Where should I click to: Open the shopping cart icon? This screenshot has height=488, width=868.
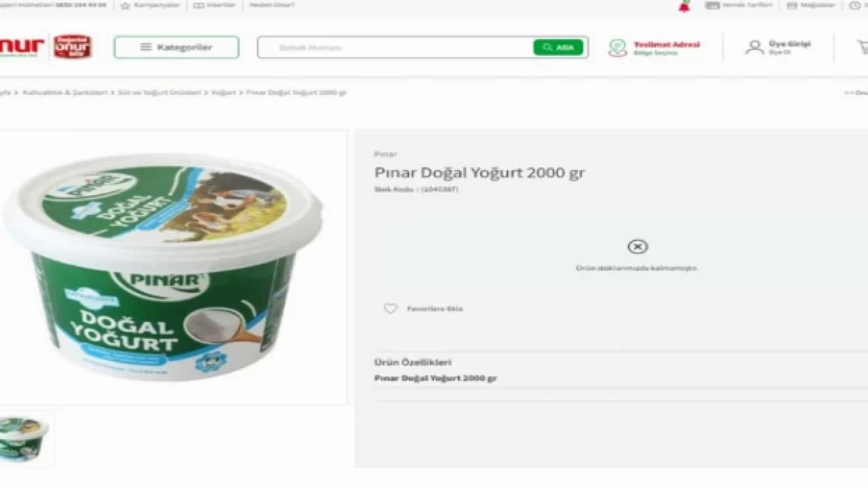point(863,47)
